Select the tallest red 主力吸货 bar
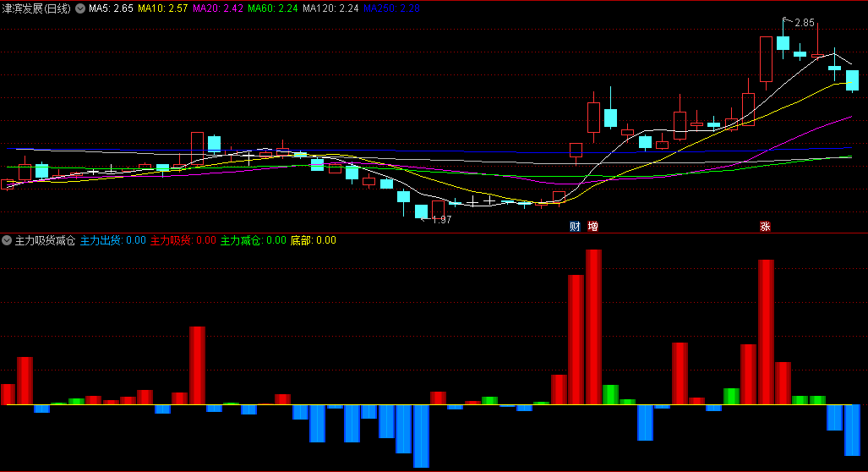The height and width of the screenshot is (472, 868). [593, 327]
